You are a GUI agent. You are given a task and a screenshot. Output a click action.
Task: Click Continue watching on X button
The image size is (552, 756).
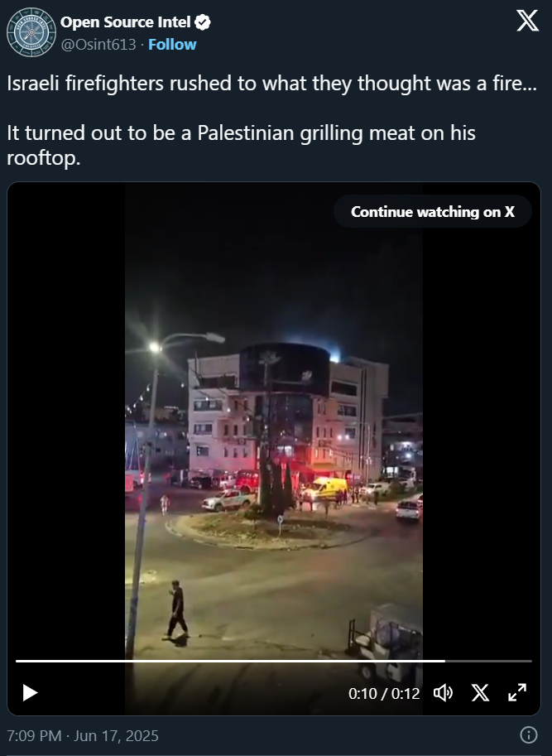[433, 212]
